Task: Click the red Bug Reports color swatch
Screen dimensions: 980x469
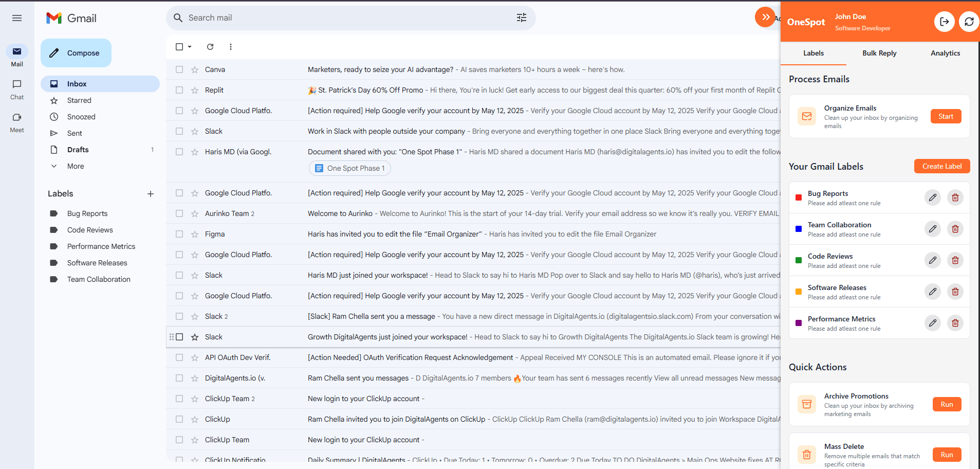Action: (x=799, y=197)
